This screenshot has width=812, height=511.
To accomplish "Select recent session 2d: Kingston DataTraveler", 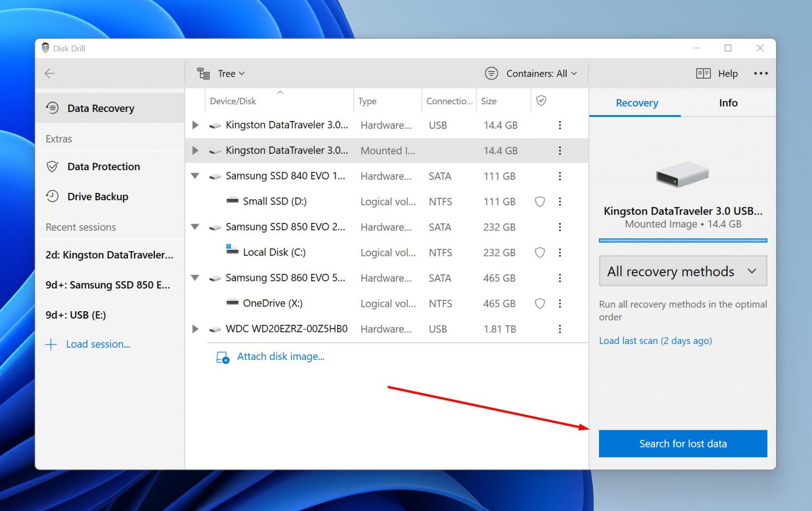I will (x=109, y=255).
